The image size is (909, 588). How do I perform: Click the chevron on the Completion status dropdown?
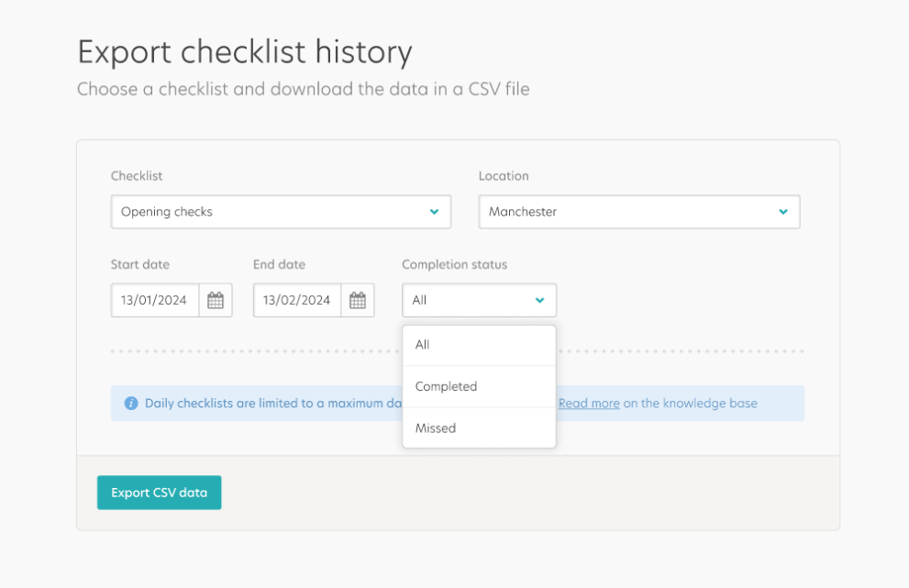540,300
